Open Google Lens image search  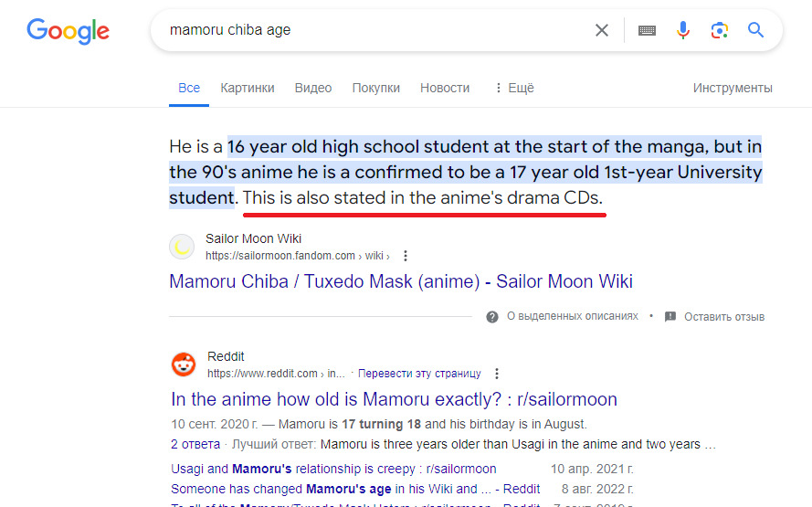tap(720, 30)
